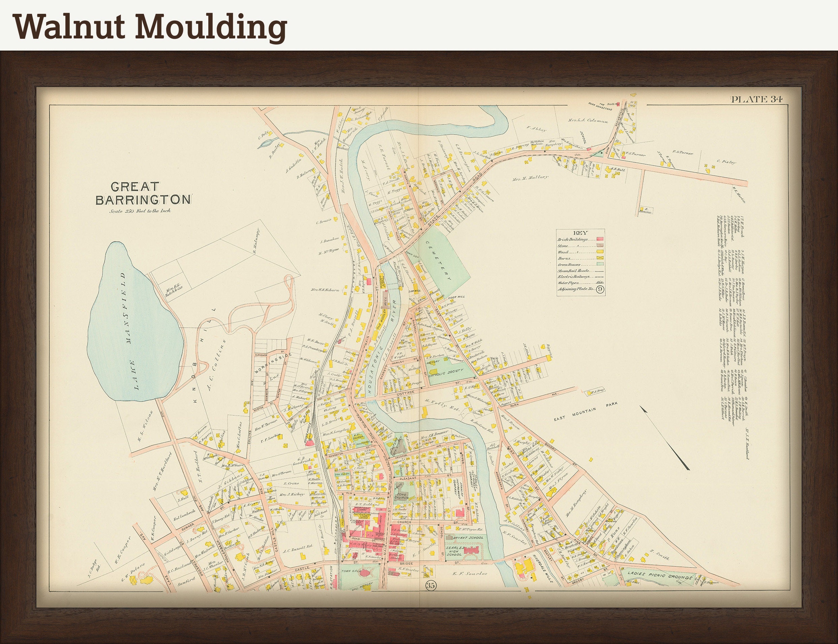
Task: Click the green Green Houses swatch in key
Action: (600, 264)
